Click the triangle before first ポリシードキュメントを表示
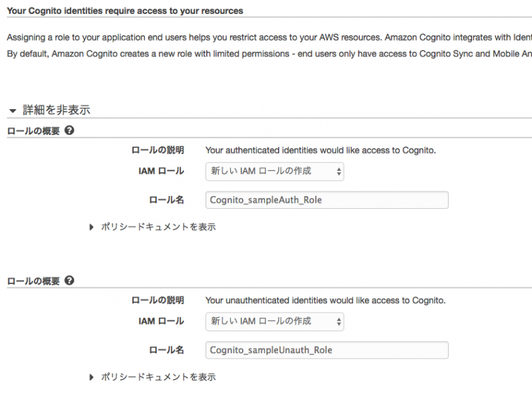This screenshot has height=417, width=532. click(x=91, y=227)
